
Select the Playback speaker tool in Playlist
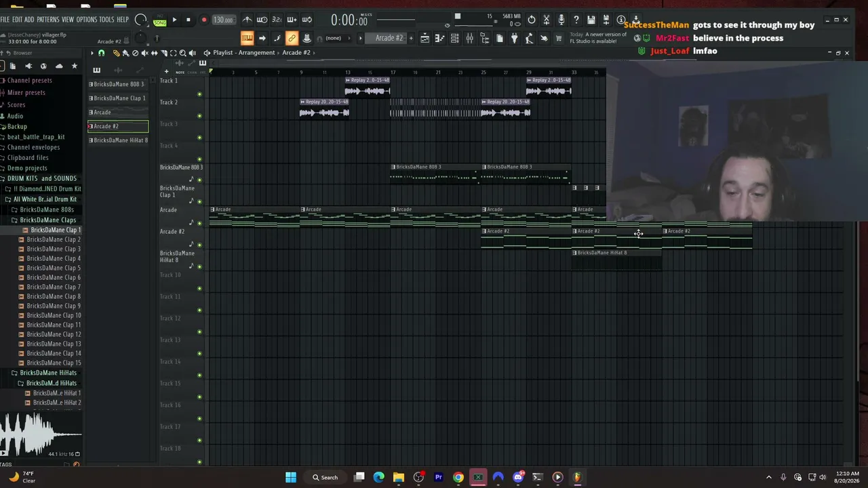click(x=192, y=53)
